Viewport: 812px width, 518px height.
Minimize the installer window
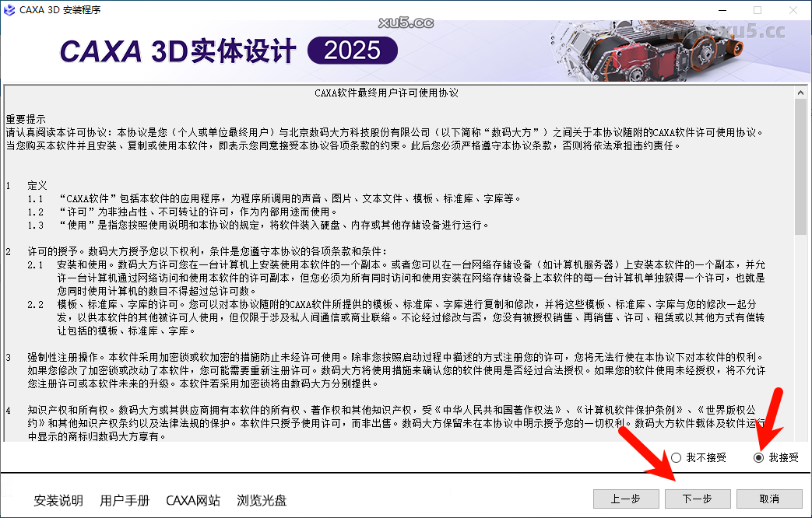(x=722, y=9)
